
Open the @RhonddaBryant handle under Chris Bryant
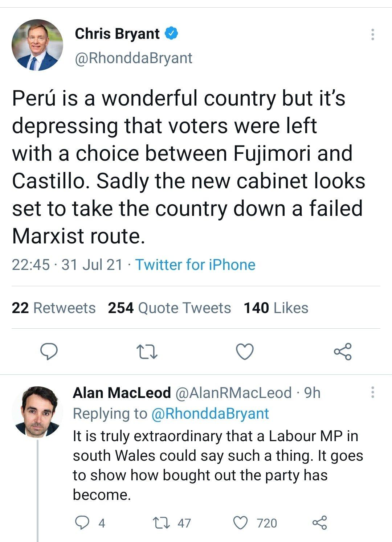tap(134, 58)
